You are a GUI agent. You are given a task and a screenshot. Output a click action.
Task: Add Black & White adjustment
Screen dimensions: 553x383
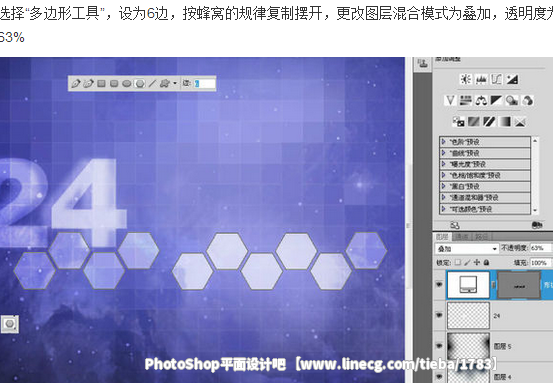[x=496, y=101]
